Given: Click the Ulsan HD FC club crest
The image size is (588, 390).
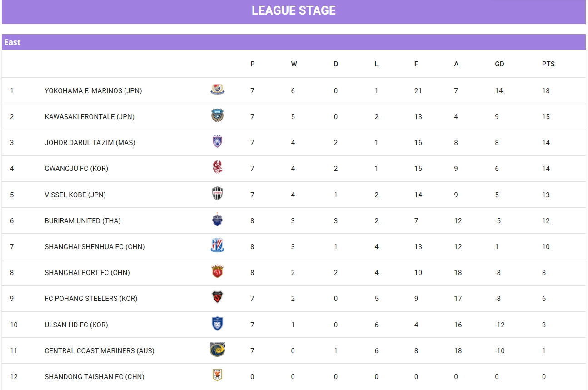Looking at the screenshot, I should [x=217, y=324].
